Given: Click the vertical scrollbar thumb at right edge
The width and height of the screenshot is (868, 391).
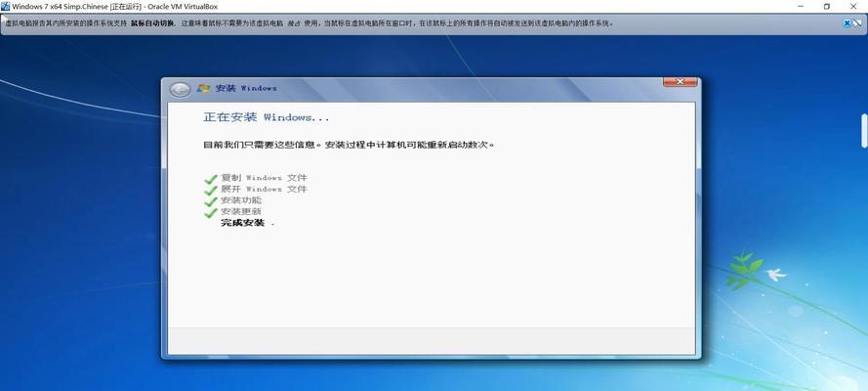Looking at the screenshot, I should coord(864,131).
